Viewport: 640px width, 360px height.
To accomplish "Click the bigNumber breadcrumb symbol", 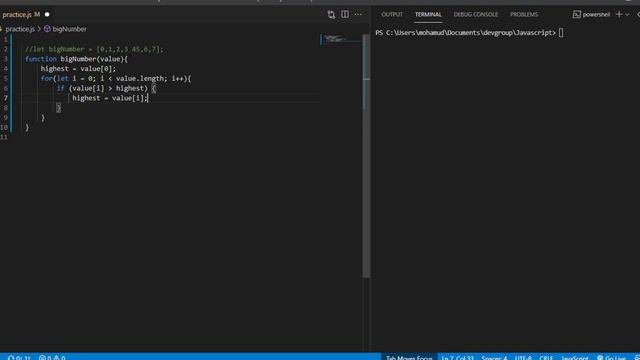I will (x=69, y=29).
